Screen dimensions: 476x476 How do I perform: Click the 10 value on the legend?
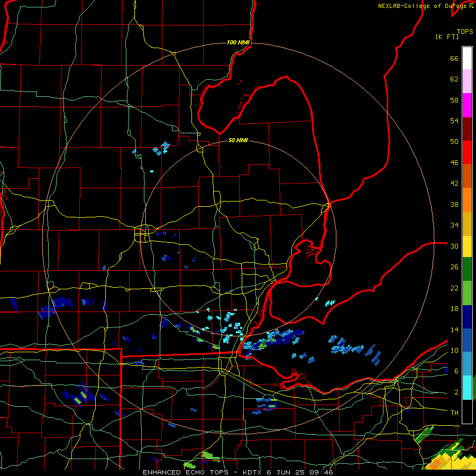(x=454, y=350)
